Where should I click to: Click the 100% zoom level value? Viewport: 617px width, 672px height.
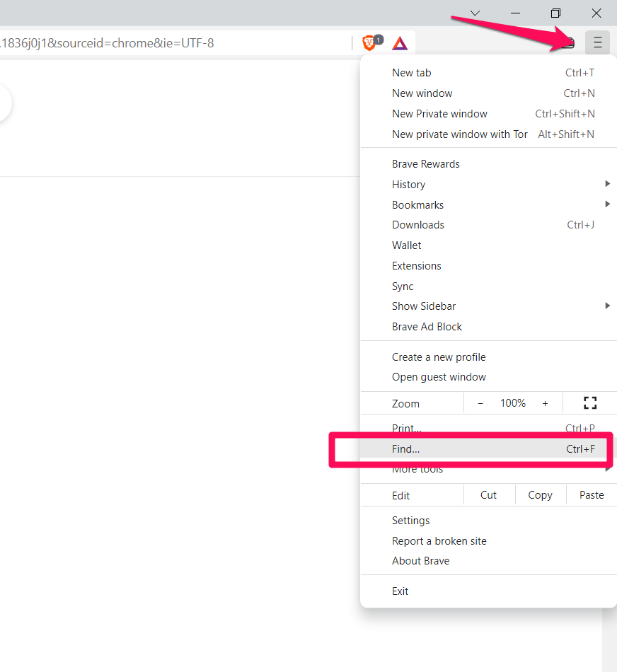[x=513, y=403]
